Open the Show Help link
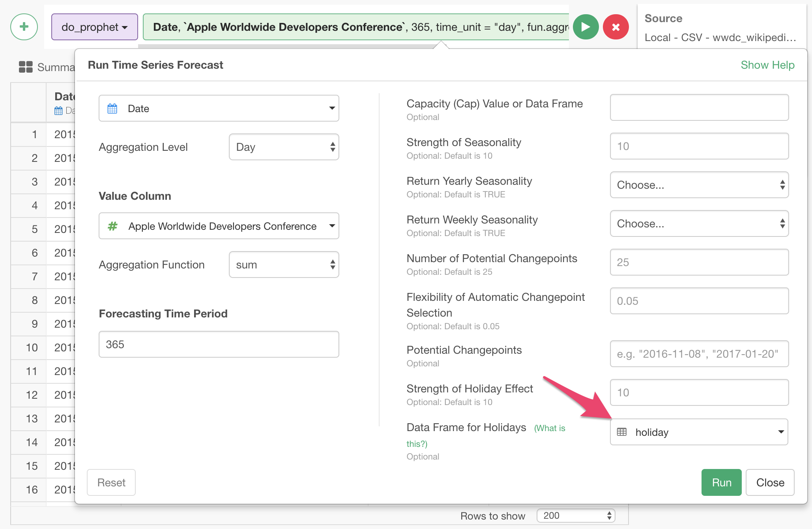This screenshot has height=529, width=812. [x=767, y=65]
